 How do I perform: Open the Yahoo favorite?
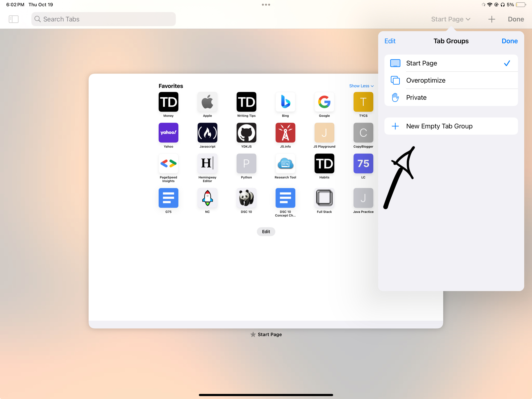pos(168,133)
